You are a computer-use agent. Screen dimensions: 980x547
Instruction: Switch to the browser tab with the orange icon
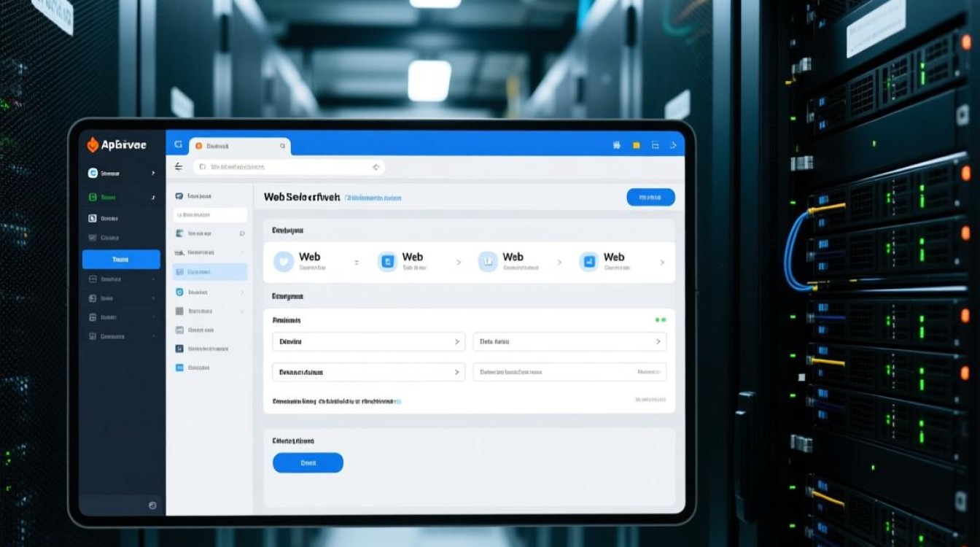pos(239,146)
